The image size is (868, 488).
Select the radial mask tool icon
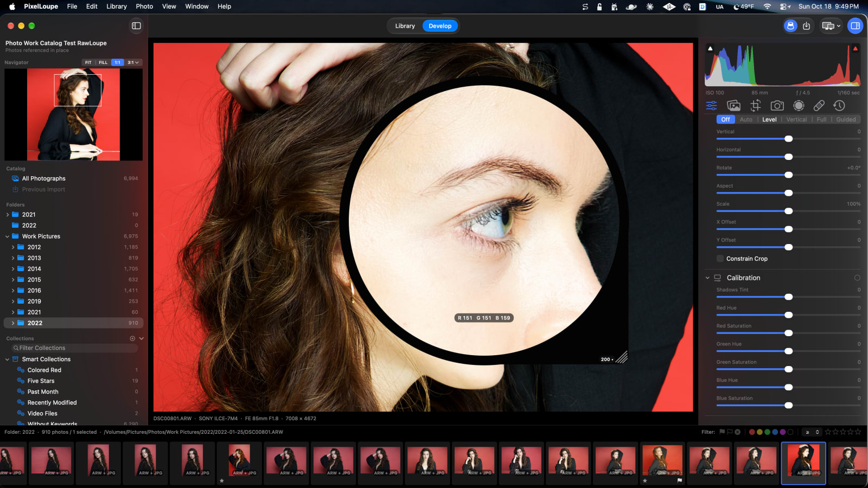[799, 106]
